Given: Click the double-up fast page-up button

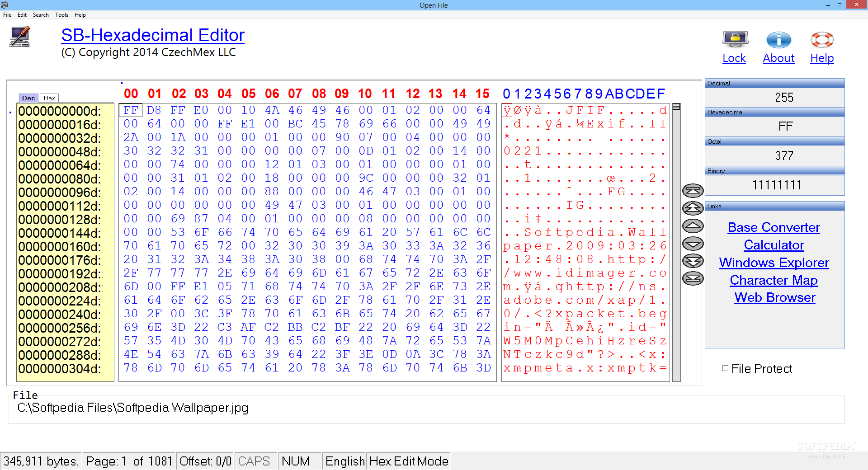Looking at the screenshot, I should point(693,208).
